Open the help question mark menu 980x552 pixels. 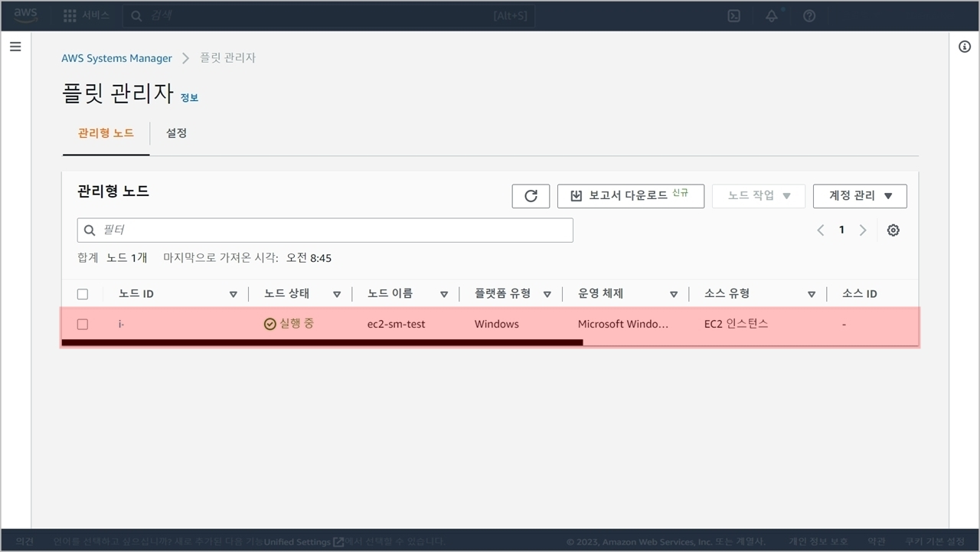809,16
